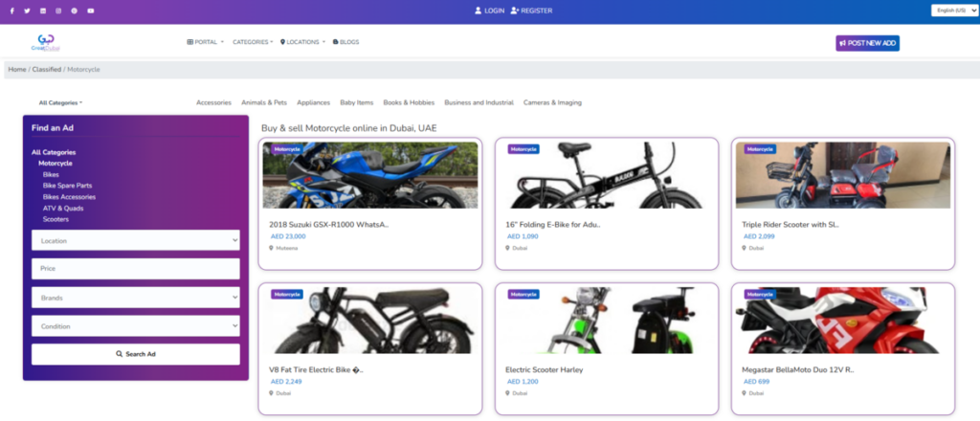The width and height of the screenshot is (980, 421).
Task: Select the Accessories category tab
Action: 213,102
